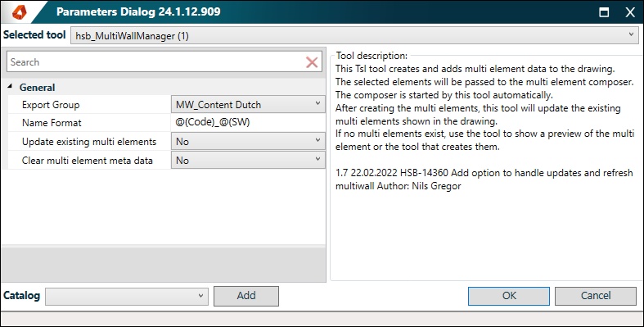Click the Cancel button
Image resolution: width=644 pixels, height=327 pixels.
pos(596,296)
